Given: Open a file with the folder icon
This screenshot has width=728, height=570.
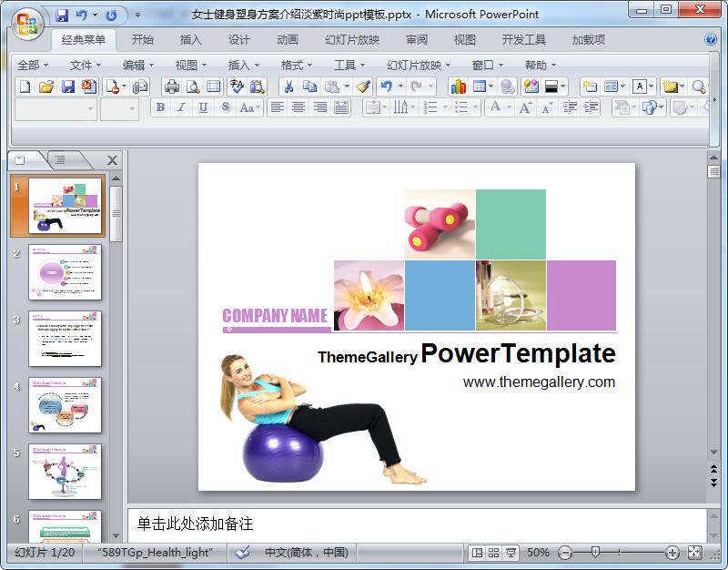Looking at the screenshot, I should (46, 87).
